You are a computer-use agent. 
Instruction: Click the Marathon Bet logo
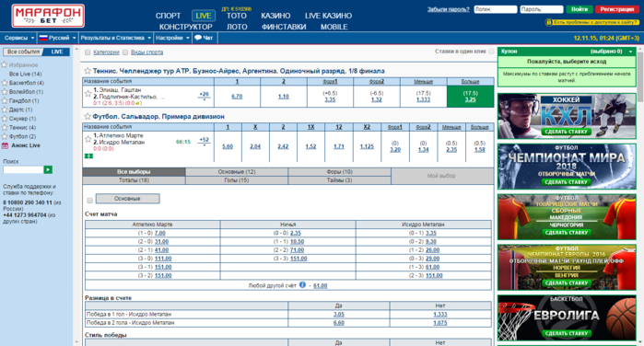(48, 16)
